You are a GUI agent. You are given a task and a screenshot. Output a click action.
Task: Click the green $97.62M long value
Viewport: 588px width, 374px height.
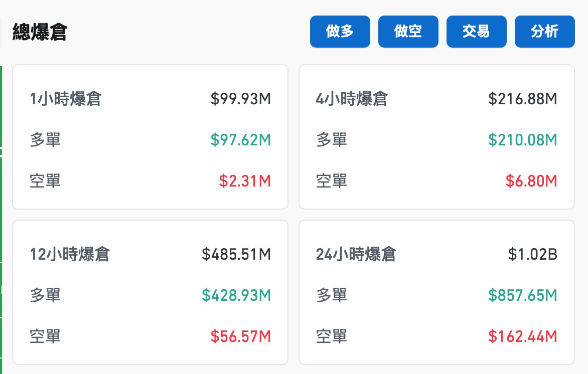pyautogui.click(x=241, y=140)
